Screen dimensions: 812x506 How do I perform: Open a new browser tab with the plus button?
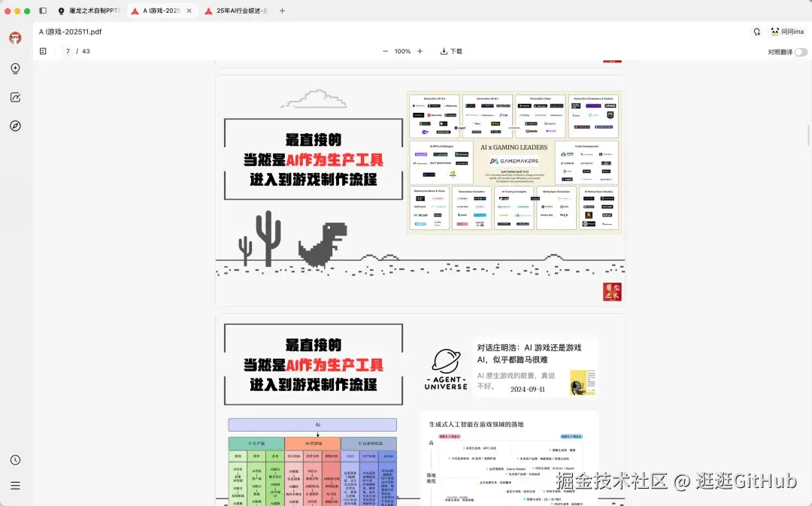pos(281,11)
